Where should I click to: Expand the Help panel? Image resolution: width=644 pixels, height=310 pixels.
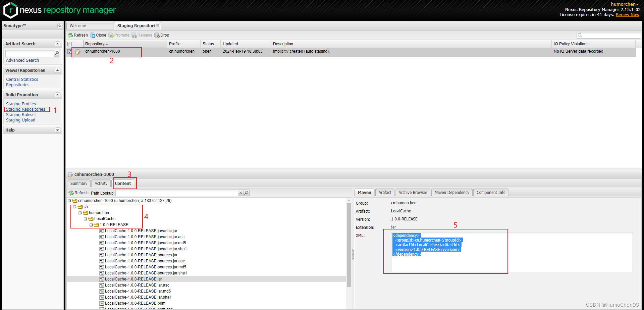pyautogui.click(x=57, y=130)
